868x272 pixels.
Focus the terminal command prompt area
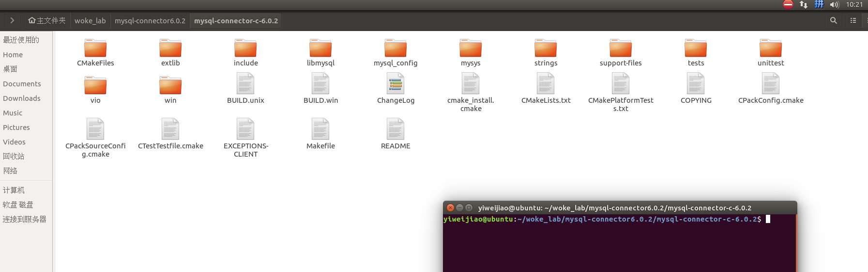click(x=620, y=243)
